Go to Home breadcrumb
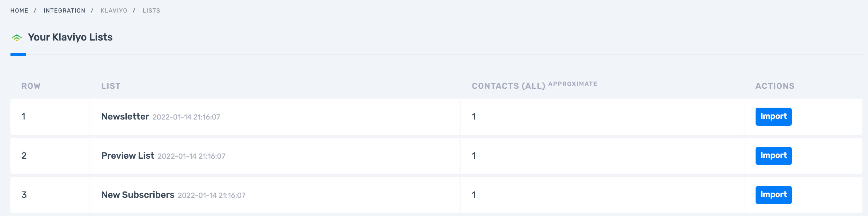Viewport: 868px width, 216px height. tap(19, 10)
